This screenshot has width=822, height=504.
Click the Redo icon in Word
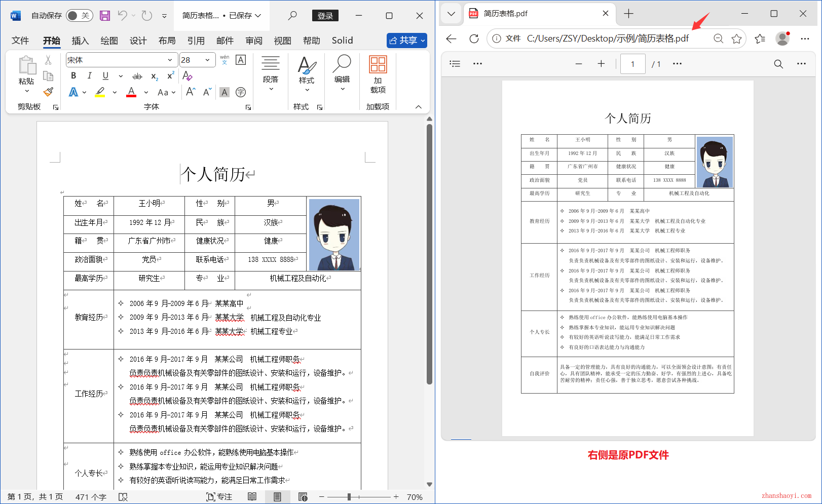click(x=147, y=16)
